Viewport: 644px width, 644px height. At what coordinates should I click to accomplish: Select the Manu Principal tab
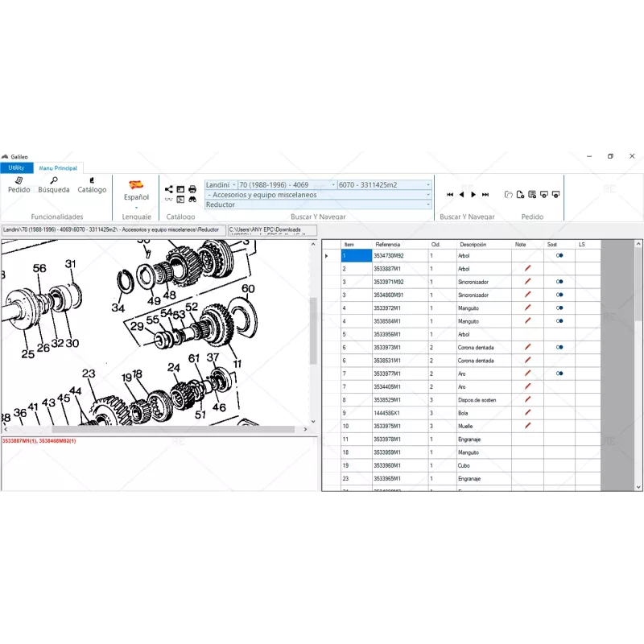pos(58,167)
